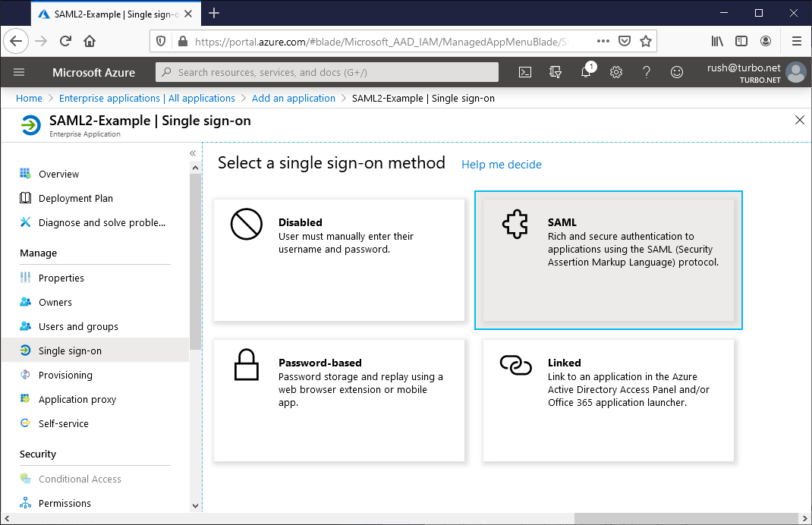Open the notifications bell
Viewport: 812px width, 525px height.
585,72
